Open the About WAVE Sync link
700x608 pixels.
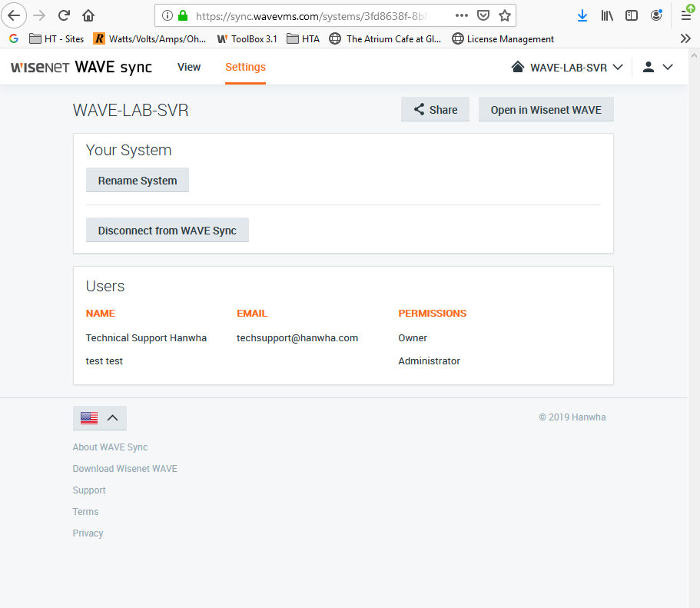coord(111,447)
